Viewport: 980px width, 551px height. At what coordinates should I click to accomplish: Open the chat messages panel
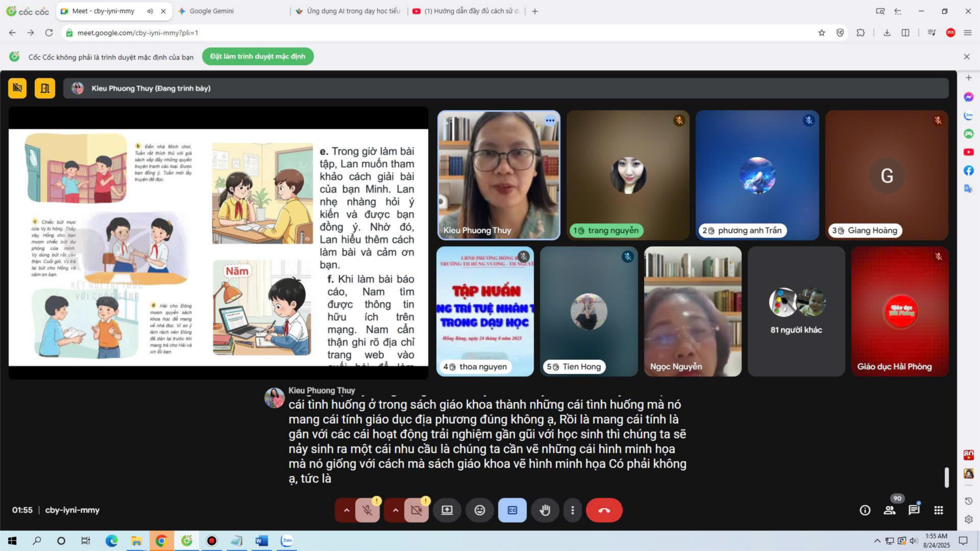point(914,510)
